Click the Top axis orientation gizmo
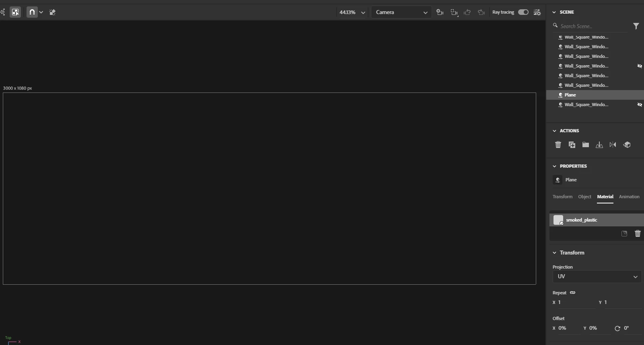Viewport: 644px width, 345px height. click(x=13, y=340)
